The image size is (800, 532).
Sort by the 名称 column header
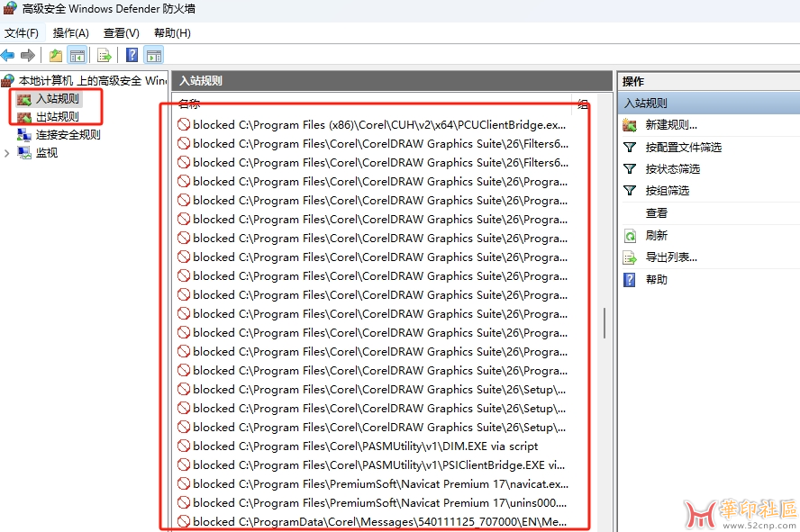pyautogui.click(x=190, y=104)
